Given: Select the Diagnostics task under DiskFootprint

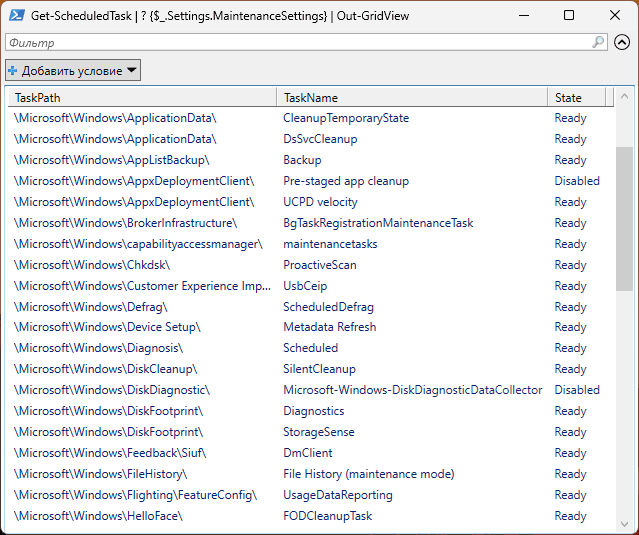Looking at the screenshot, I should (x=313, y=411).
